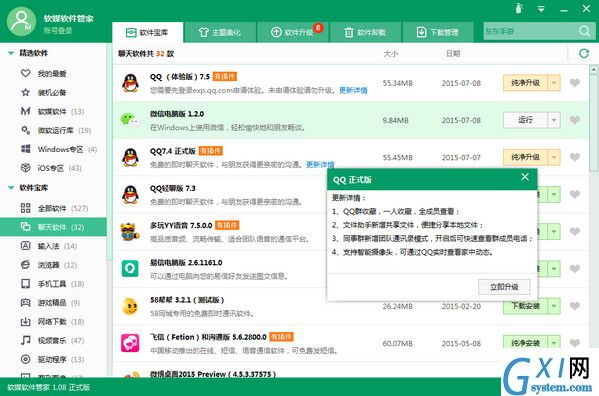Favorite 飞信 Fetion with heart icon
599x396 pixels.
[575, 343]
